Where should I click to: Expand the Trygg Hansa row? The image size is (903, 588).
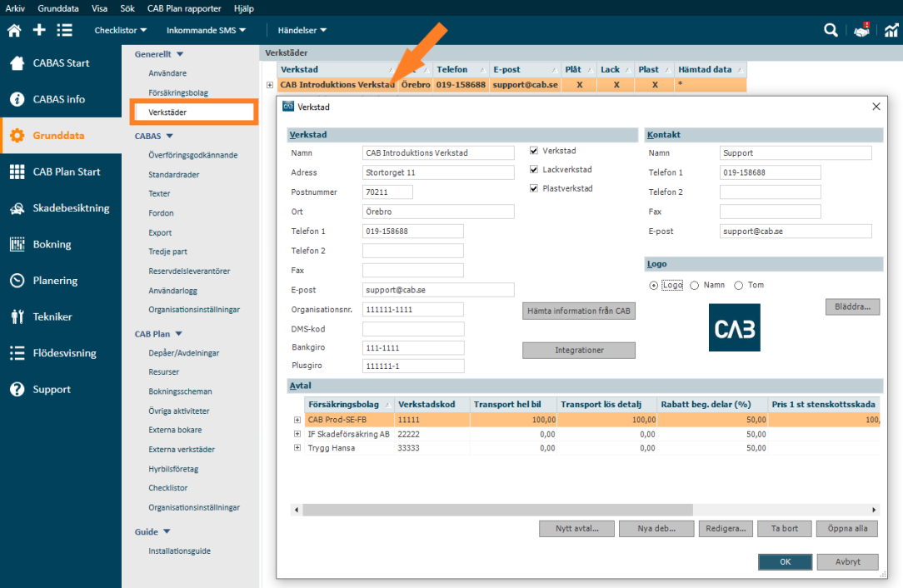pyautogui.click(x=297, y=448)
